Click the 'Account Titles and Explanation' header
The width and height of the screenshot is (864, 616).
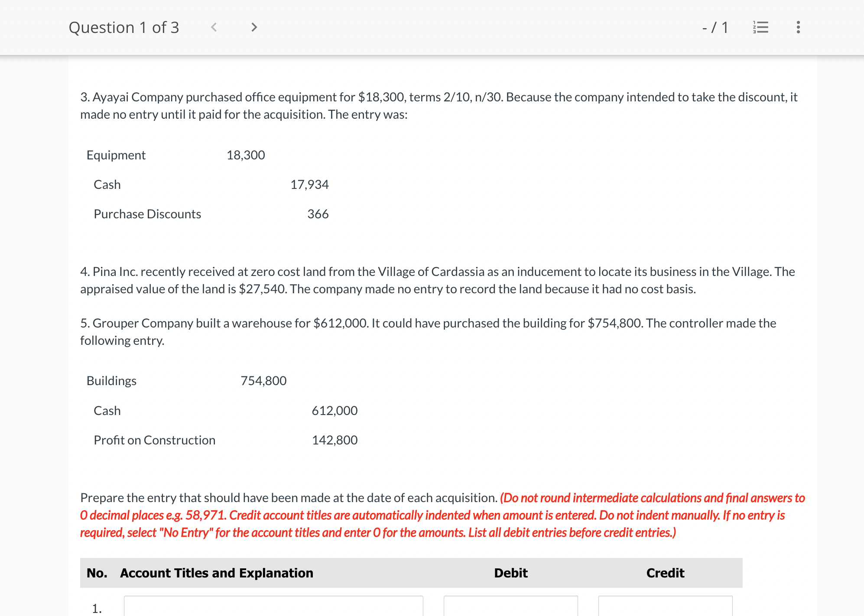tap(217, 573)
